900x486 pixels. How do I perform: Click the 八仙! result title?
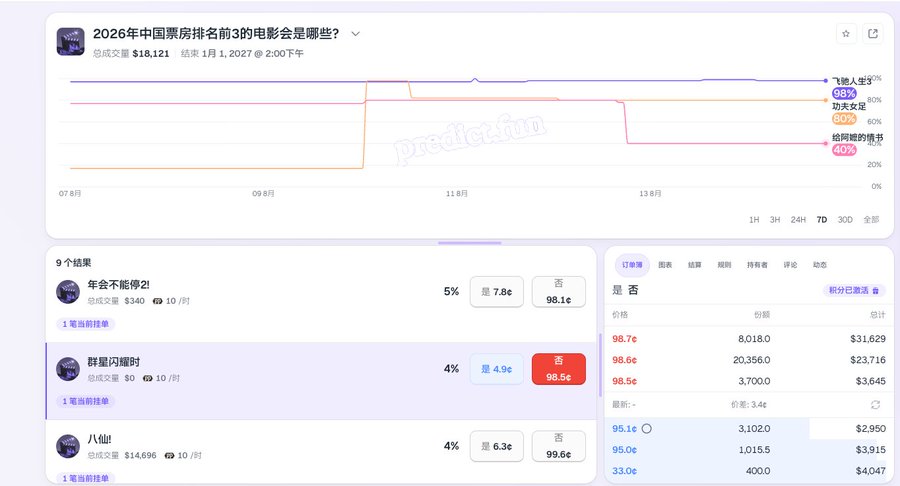coord(99,440)
